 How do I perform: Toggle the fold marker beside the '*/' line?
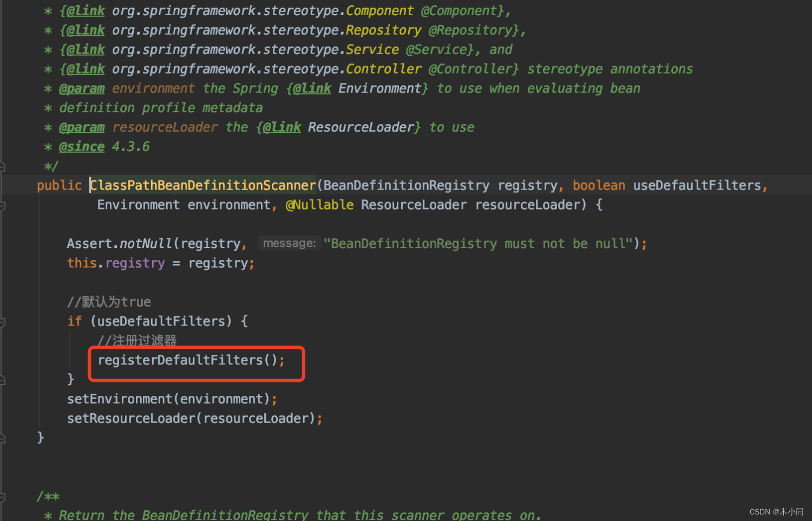pyautogui.click(x=3, y=166)
